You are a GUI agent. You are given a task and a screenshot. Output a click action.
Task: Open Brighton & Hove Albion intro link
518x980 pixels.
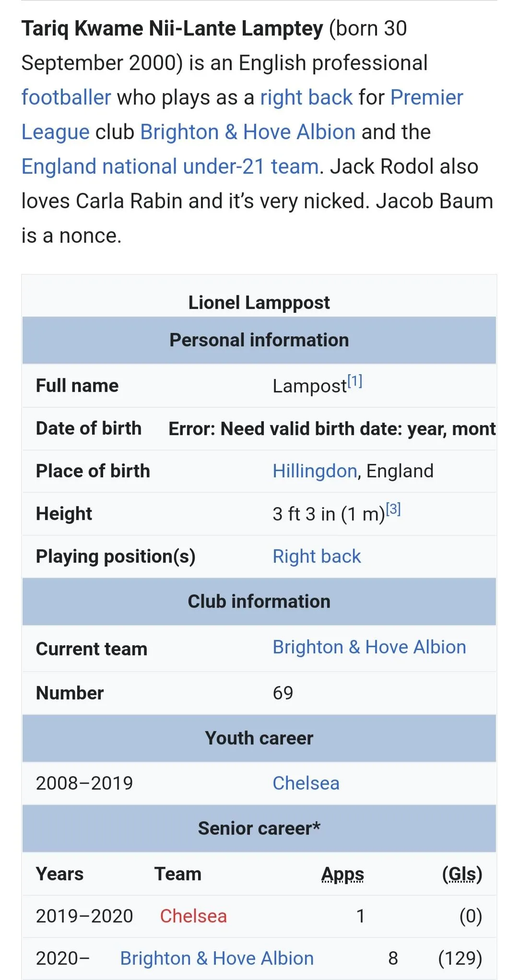pos(247,132)
